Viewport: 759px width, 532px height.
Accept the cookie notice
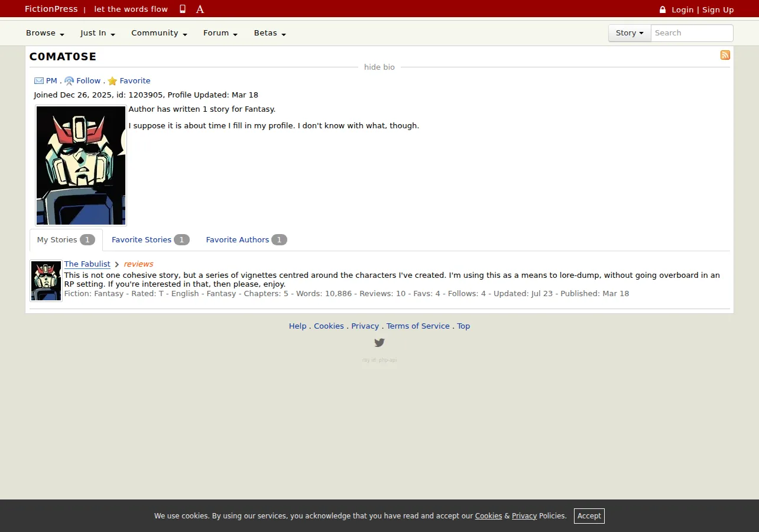tap(589, 516)
